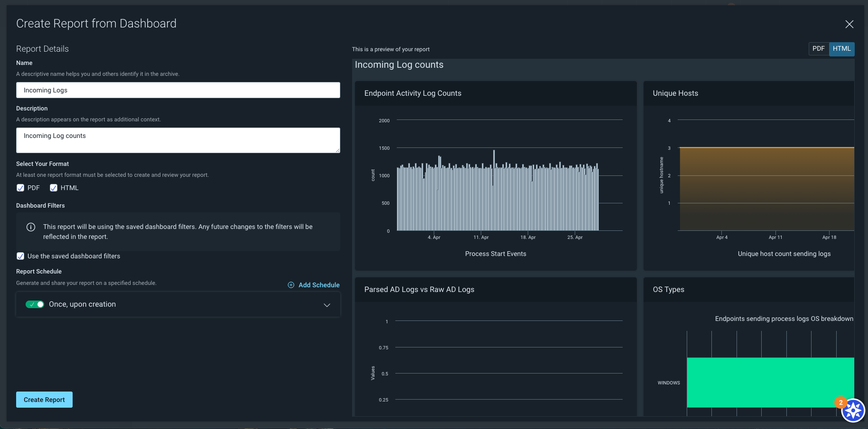Disable the Once, upon creation toggle
This screenshot has width=868, height=429.
point(35,304)
